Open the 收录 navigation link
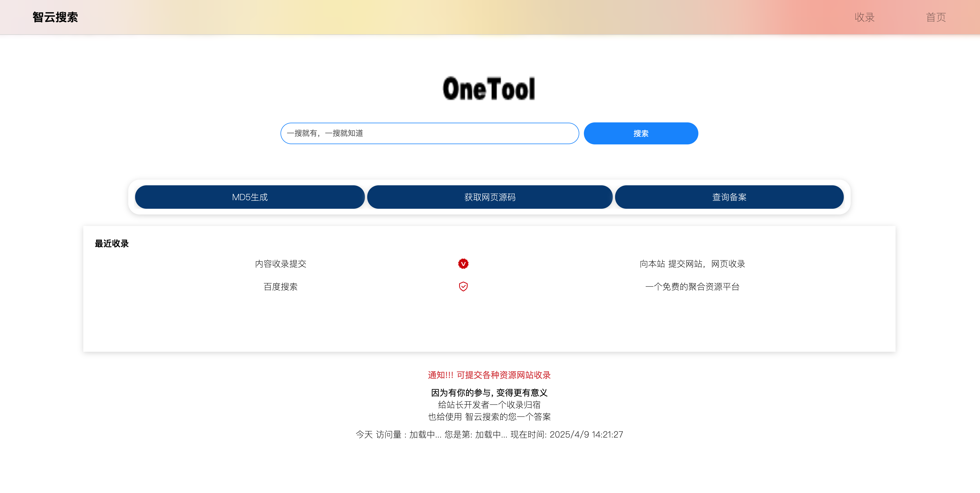 864,17
